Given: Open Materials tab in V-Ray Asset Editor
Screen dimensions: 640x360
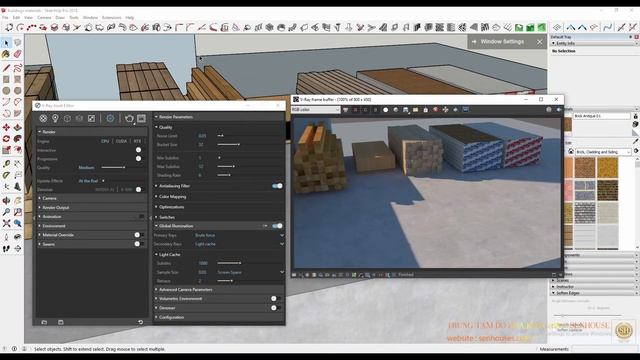Looking at the screenshot, I should click(x=43, y=118).
